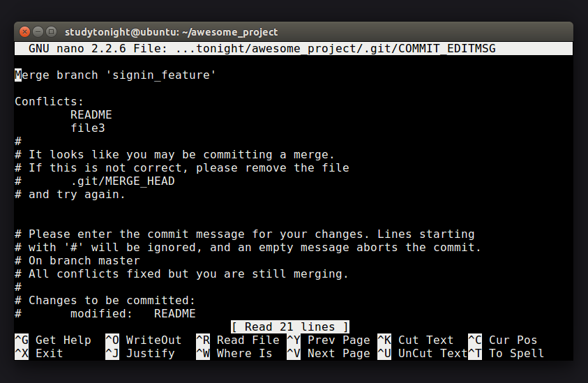Click the ^Y Prev Page shortcut
Screen dimensions: 588x383
[329, 340]
